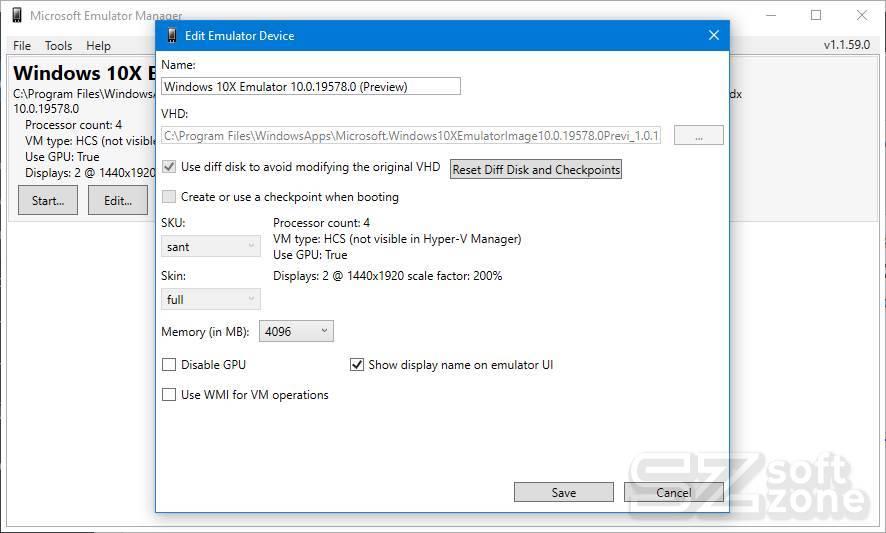The height and width of the screenshot is (533, 886).
Task: Check the Disable GPU option
Action: click(169, 365)
